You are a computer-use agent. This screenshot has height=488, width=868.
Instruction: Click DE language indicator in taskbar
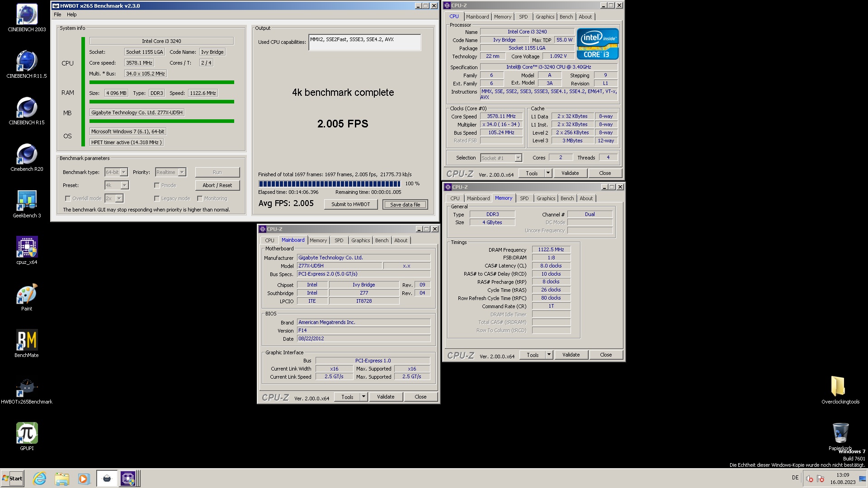pos(795,478)
